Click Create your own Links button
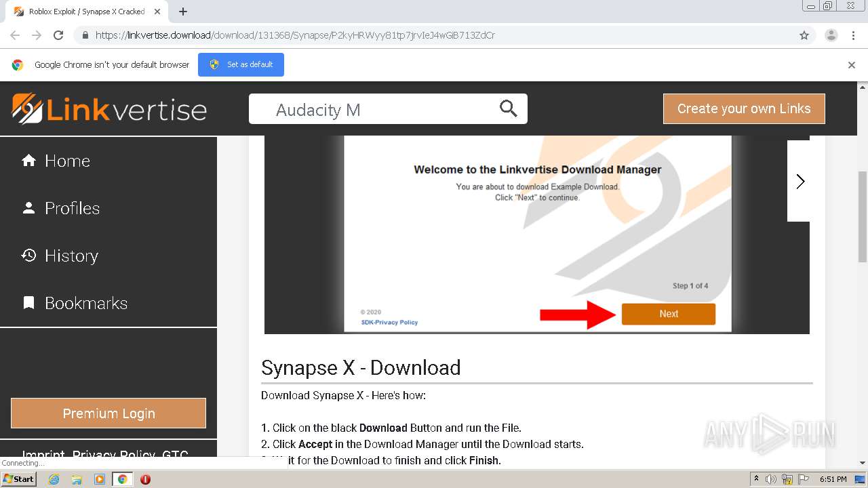 (744, 108)
